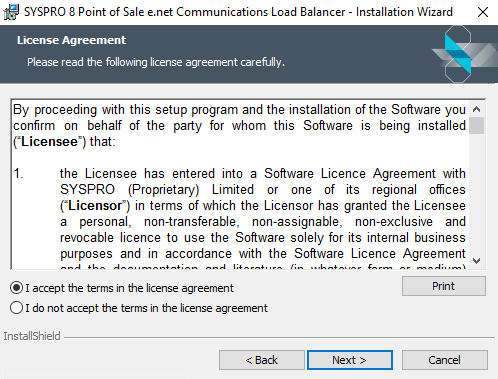Click the scroll down arrow of license text
The height and width of the screenshot is (379, 498).
click(x=477, y=261)
